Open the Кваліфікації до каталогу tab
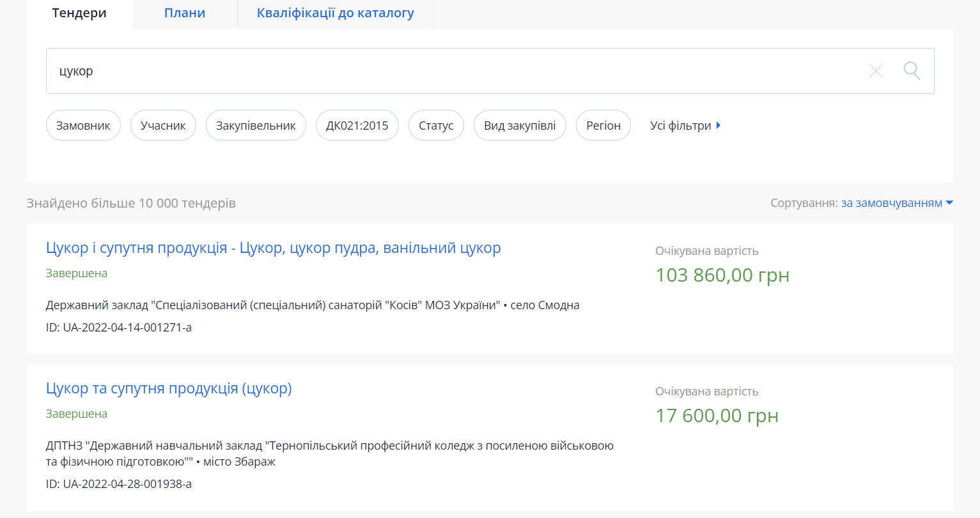The width and height of the screenshot is (980, 518). coord(335,13)
